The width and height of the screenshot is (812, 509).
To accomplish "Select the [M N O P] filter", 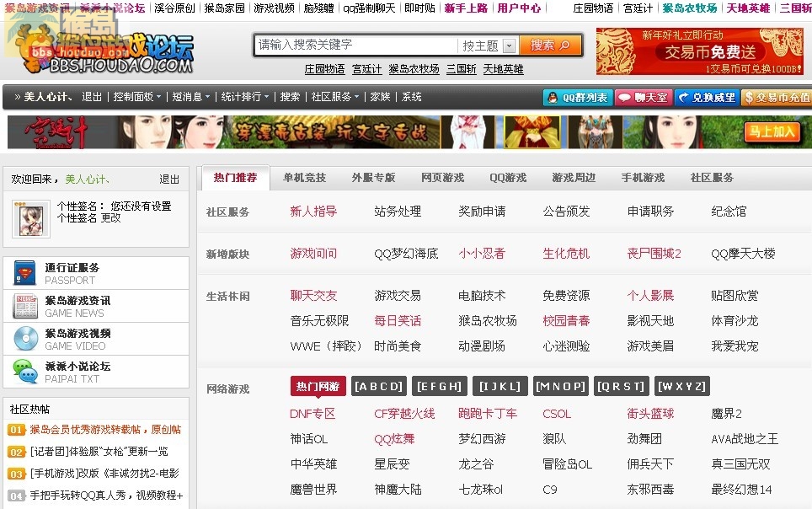I will 561,386.
